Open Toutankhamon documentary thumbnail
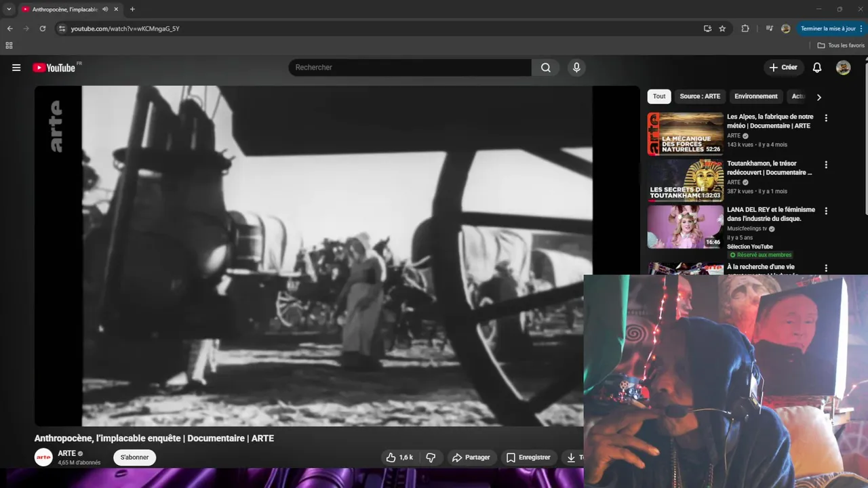The image size is (868, 488). click(x=685, y=180)
